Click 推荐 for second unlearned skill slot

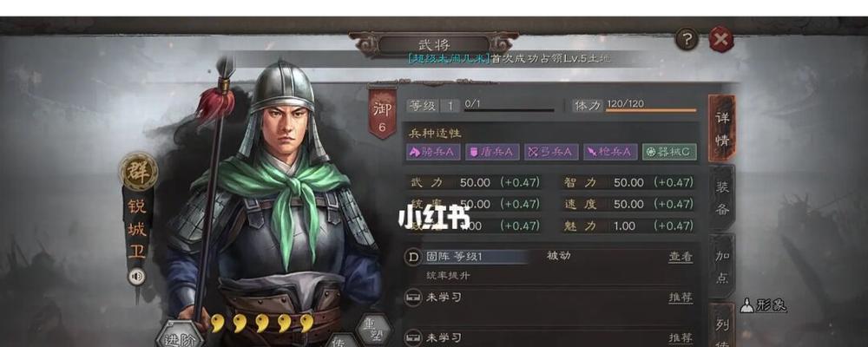pyautogui.click(x=681, y=337)
